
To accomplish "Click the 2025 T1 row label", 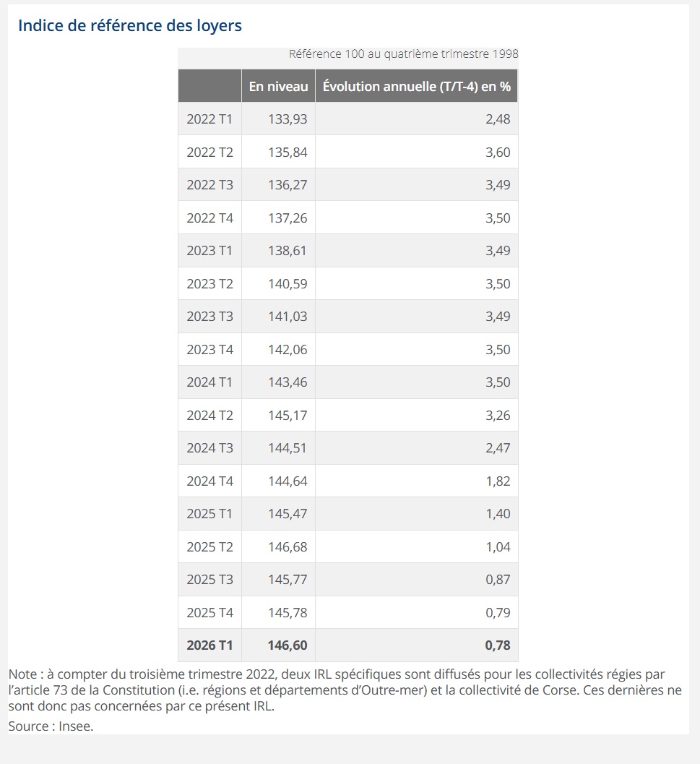I will click(209, 514).
